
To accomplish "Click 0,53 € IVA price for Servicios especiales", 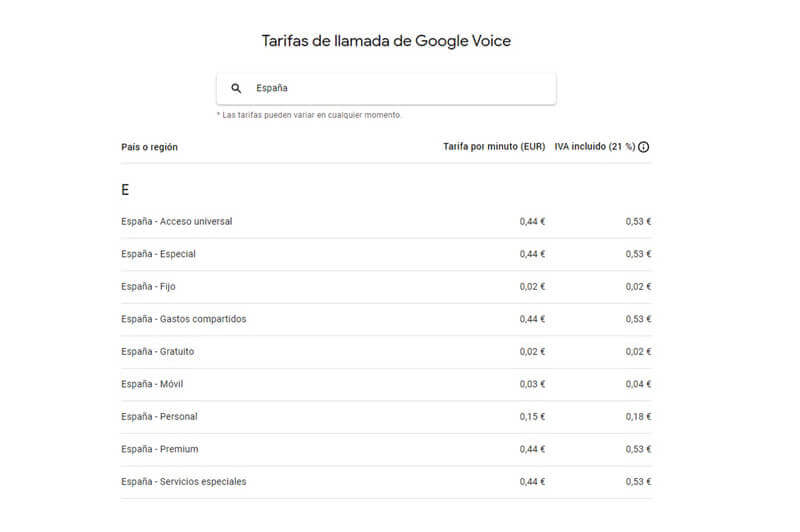I will [x=638, y=482].
